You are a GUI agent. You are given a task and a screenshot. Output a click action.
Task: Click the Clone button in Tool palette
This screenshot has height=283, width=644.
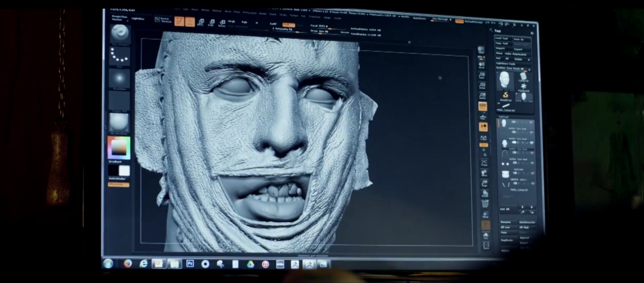[x=500, y=53]
